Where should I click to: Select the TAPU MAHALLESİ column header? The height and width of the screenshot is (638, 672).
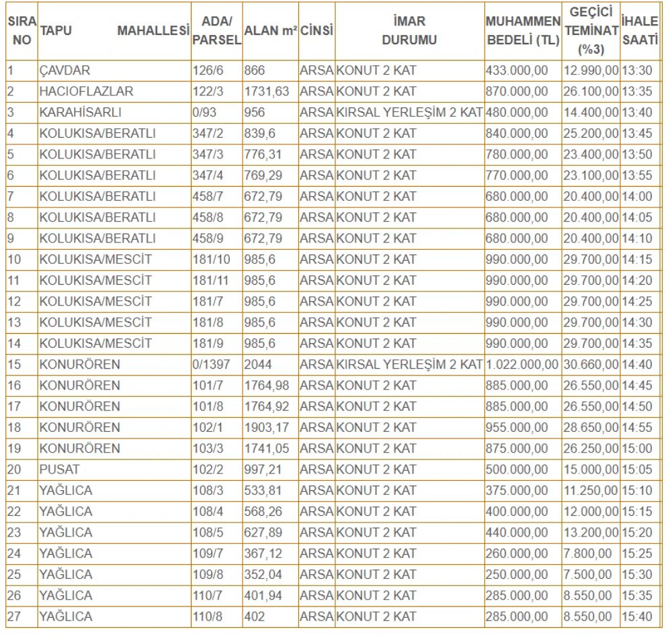[x=113, y=32]
